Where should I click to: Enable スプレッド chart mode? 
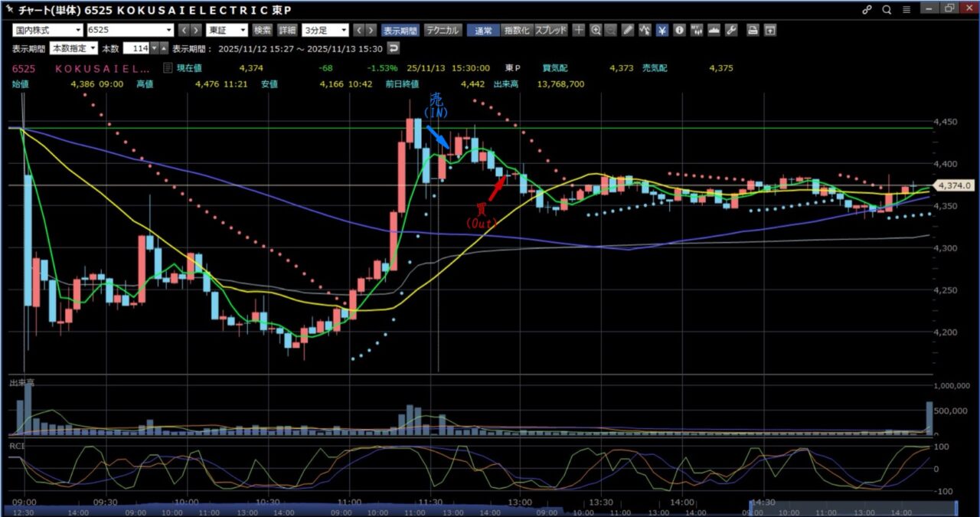[x=550, y=31]
